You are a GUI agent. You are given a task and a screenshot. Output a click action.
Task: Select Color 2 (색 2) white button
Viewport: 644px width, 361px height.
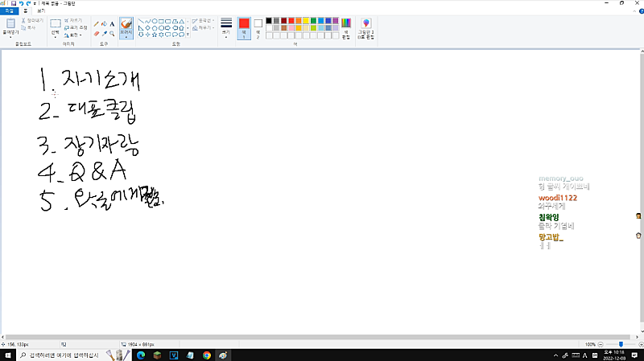click(258, 28)
